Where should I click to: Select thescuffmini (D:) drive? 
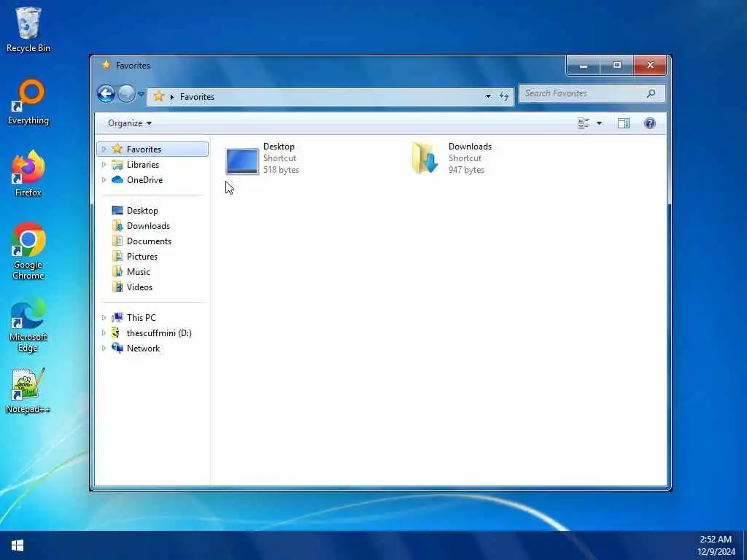point(159,332)
